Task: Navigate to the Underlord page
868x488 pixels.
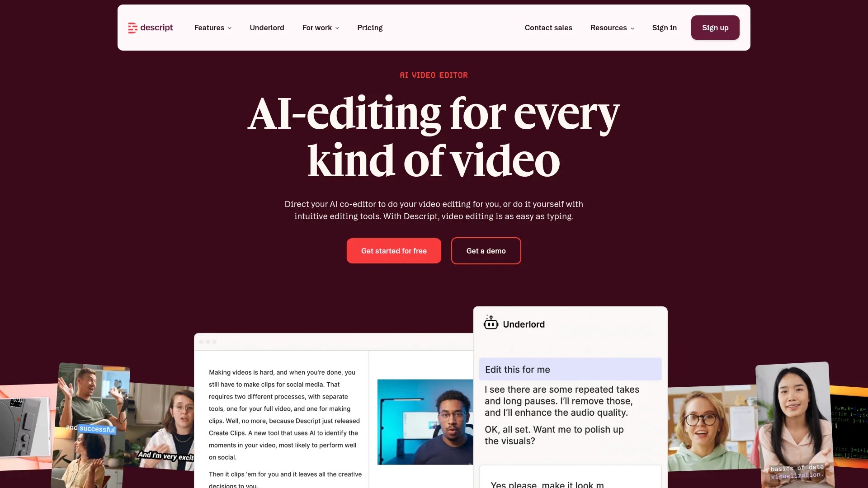Action: coord(267,28)
